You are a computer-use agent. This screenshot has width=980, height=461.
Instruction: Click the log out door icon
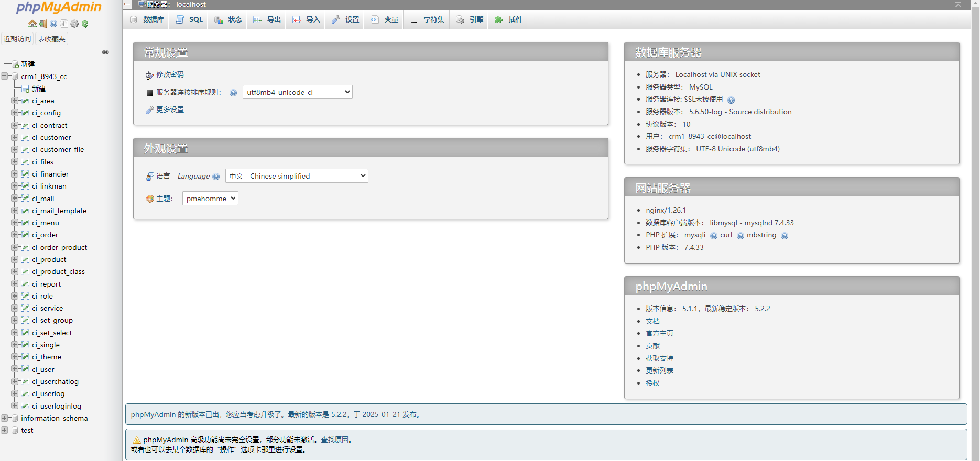(43, 24)
